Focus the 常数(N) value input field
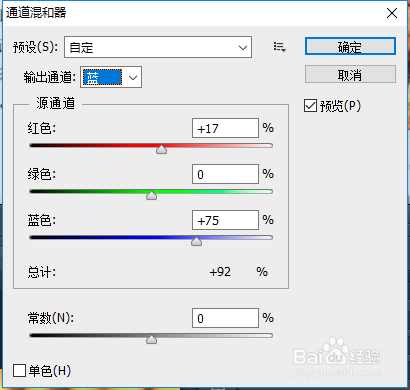Screen dimensions: 410x390 pyautogui.click(x=225, y=318)
